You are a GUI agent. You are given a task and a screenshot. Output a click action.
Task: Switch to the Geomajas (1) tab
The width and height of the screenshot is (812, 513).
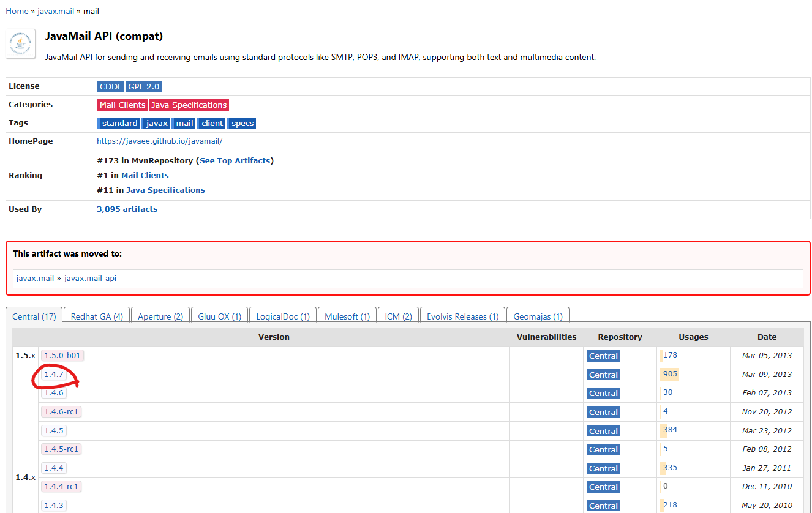pos(538,316)
